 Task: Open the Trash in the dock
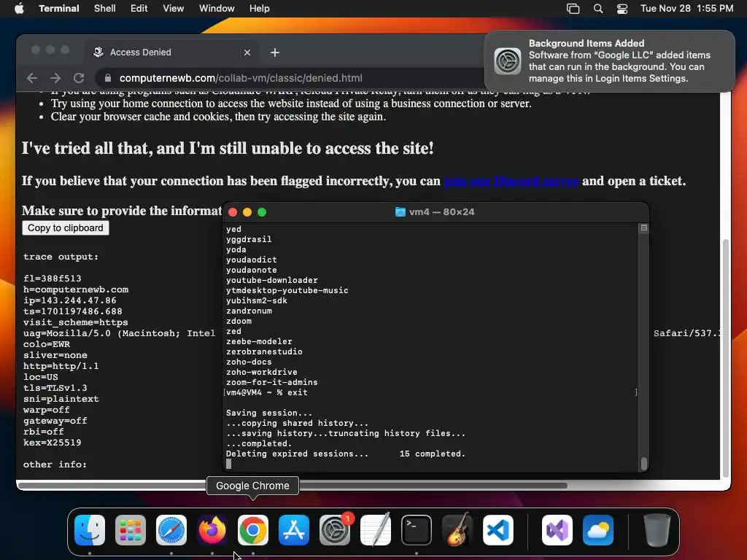(x=657, y=530)
